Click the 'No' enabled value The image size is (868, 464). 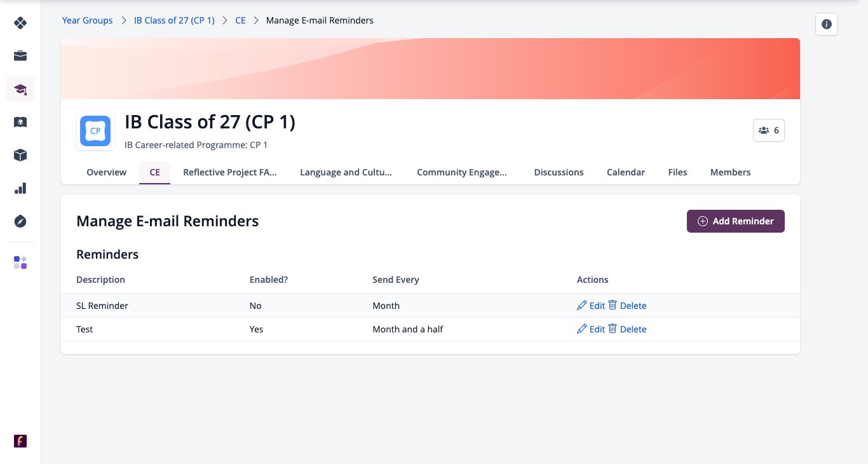[255, 306]
